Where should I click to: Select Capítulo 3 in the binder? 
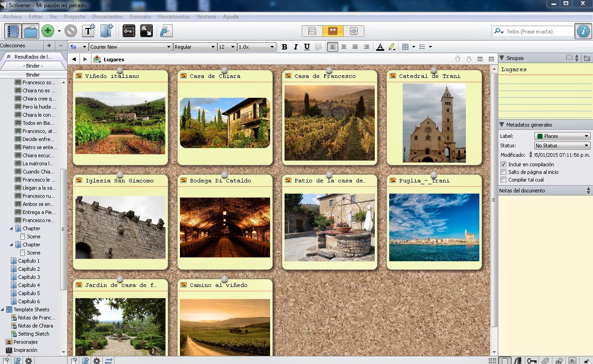tap(29, 277)
